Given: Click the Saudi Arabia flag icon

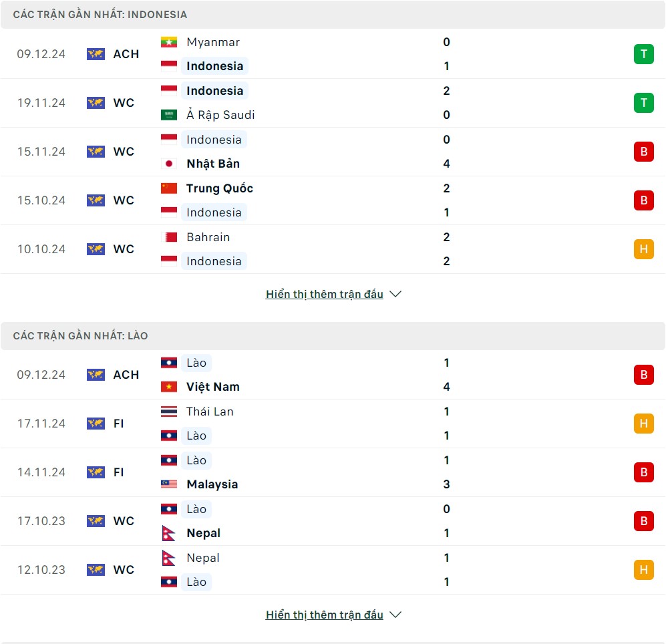Looking at the screenshot, I should click(x=169, y=115).
